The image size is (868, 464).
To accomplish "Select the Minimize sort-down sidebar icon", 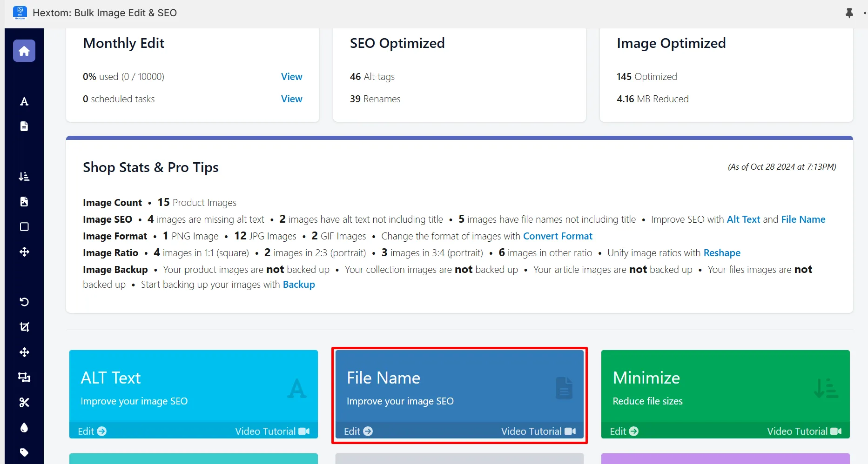I will click(x=24, y=177).
